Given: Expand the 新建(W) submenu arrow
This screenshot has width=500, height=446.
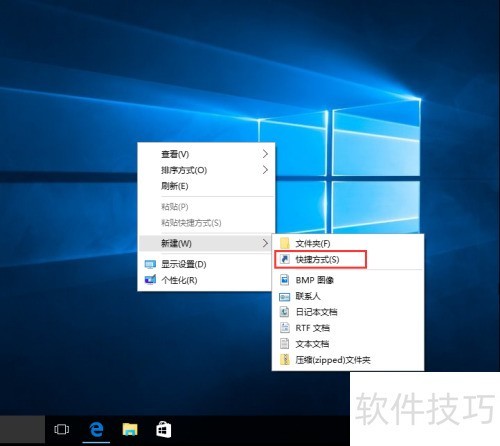Looking at the screenshot, I should pos(265,243).
